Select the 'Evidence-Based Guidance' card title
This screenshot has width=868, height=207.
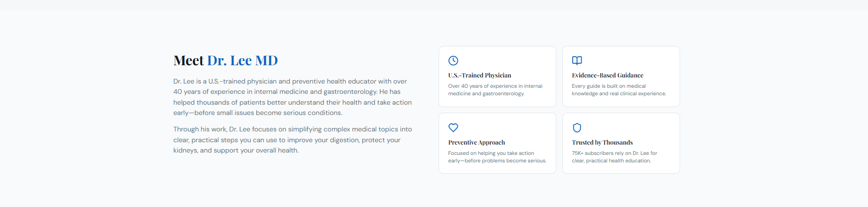607,75
